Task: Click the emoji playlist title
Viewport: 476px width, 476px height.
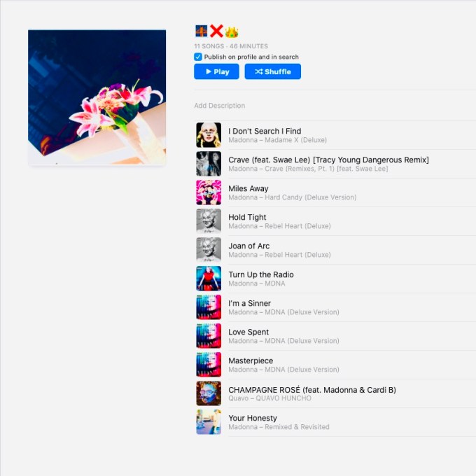Action: 216,31
